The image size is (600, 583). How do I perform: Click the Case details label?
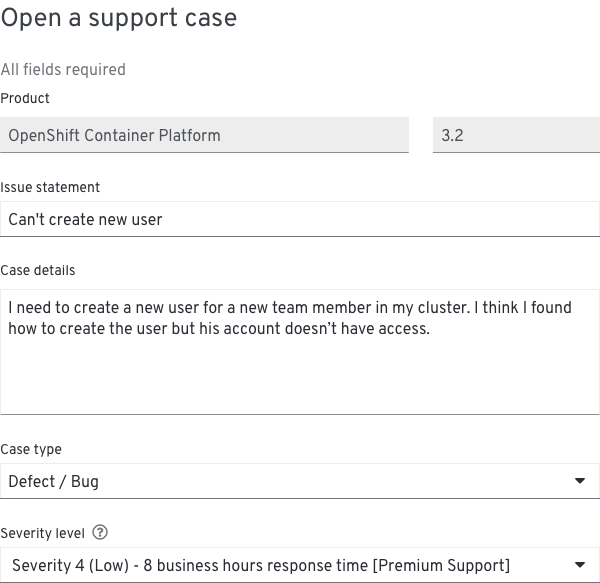(x=38, y=270)
